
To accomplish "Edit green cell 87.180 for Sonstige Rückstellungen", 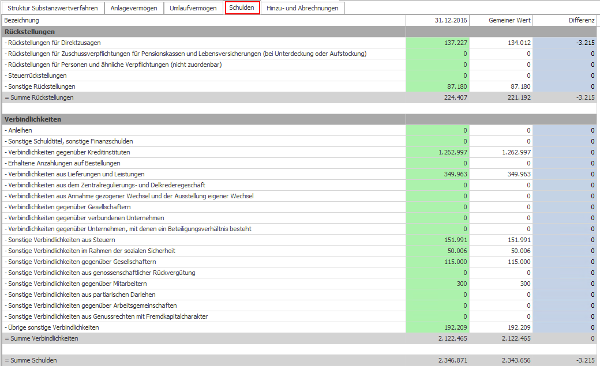I will tap(438, 87).
